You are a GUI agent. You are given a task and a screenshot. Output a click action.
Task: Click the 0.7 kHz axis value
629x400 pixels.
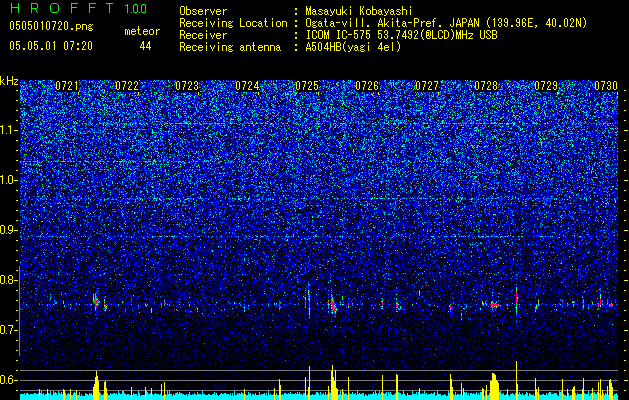pos(9,330)
